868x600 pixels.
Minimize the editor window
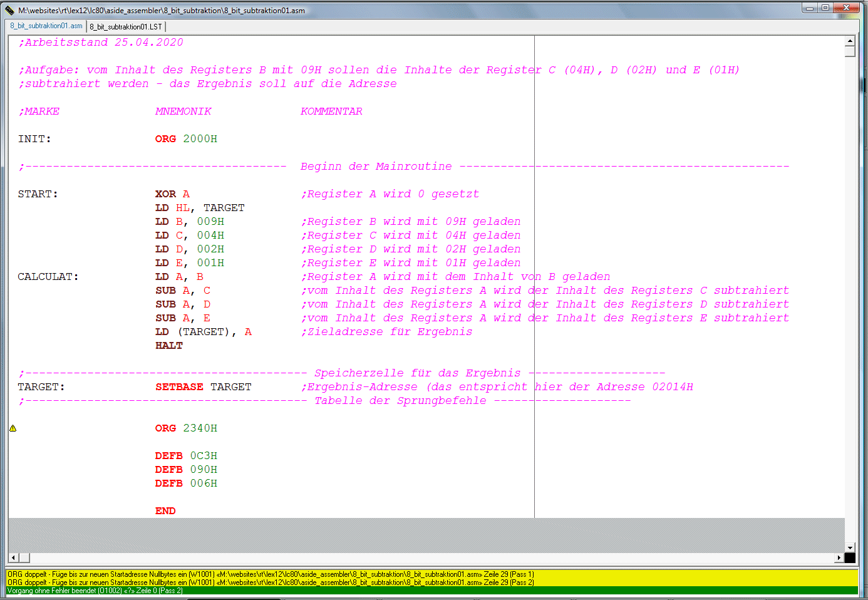[810, 8]
